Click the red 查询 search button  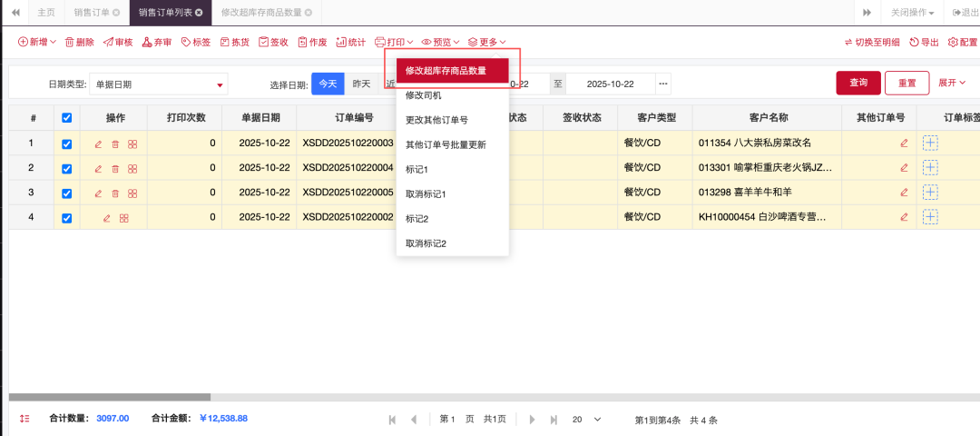coord(857,83)
